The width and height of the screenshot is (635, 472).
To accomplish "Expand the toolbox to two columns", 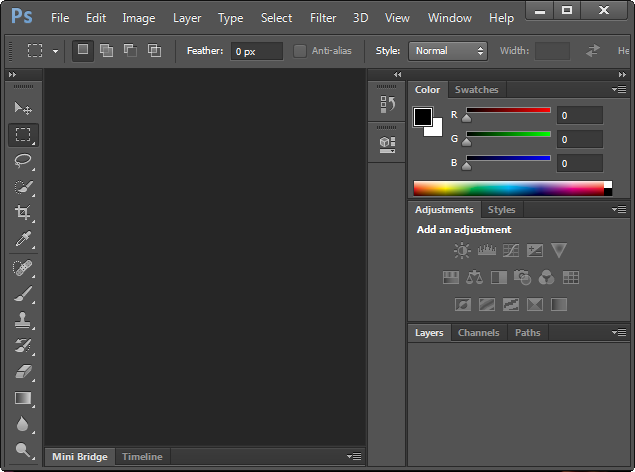I will tap(13, 74).
